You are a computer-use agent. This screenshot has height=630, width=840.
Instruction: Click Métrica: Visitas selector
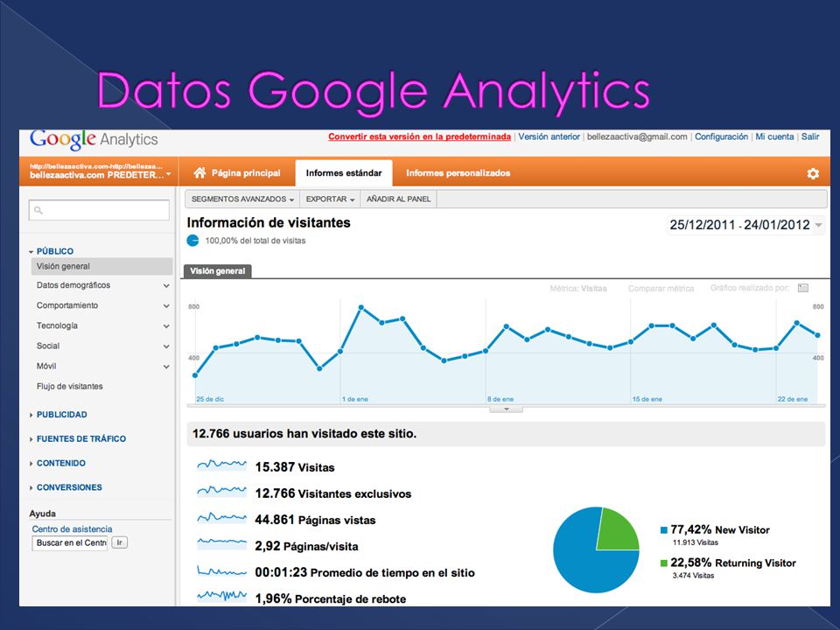click(x=578, y=289)
